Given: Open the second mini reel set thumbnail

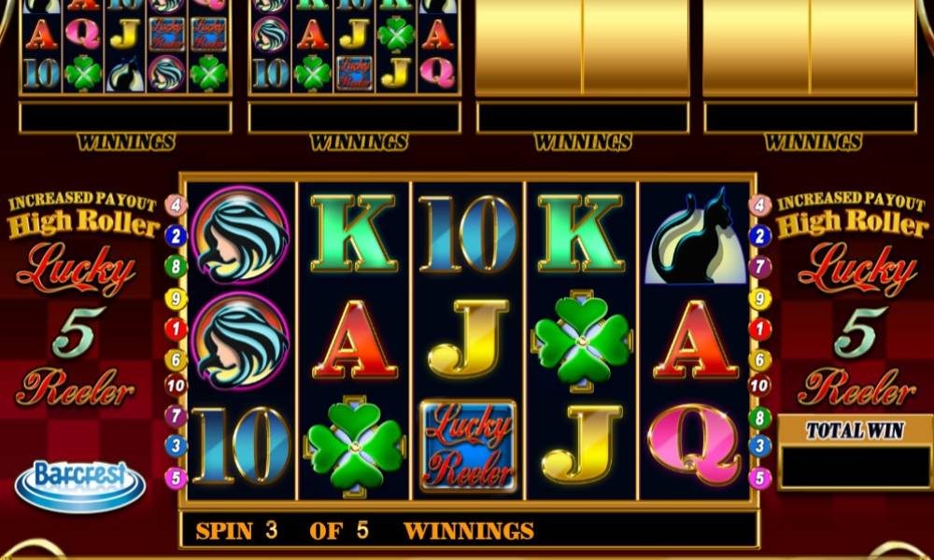Looking at the screenshot, I should pyautogui.click(x=354, y=47).
